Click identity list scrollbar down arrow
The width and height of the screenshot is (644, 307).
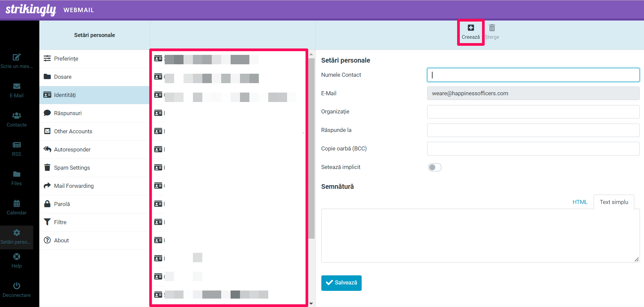click(x=311, y=304)
